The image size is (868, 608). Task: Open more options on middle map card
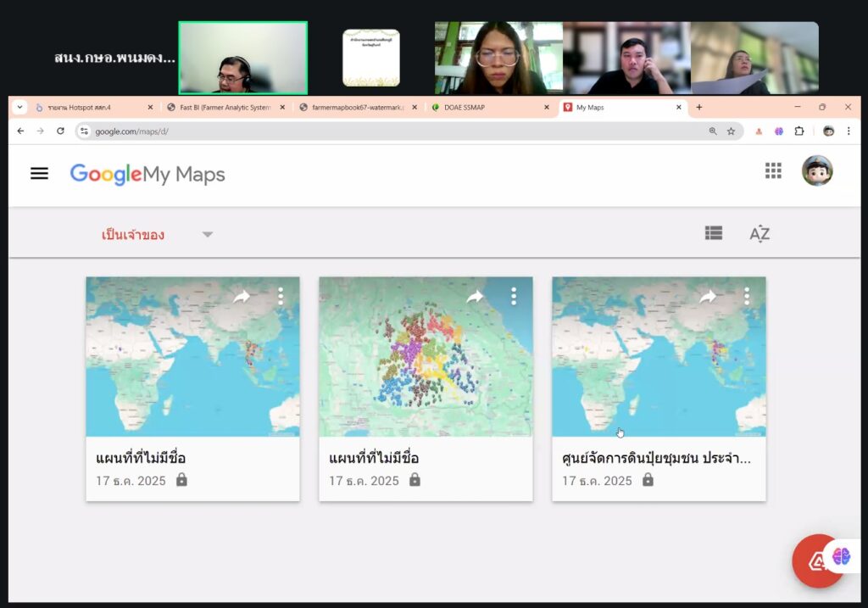click(x=514, y=296)
